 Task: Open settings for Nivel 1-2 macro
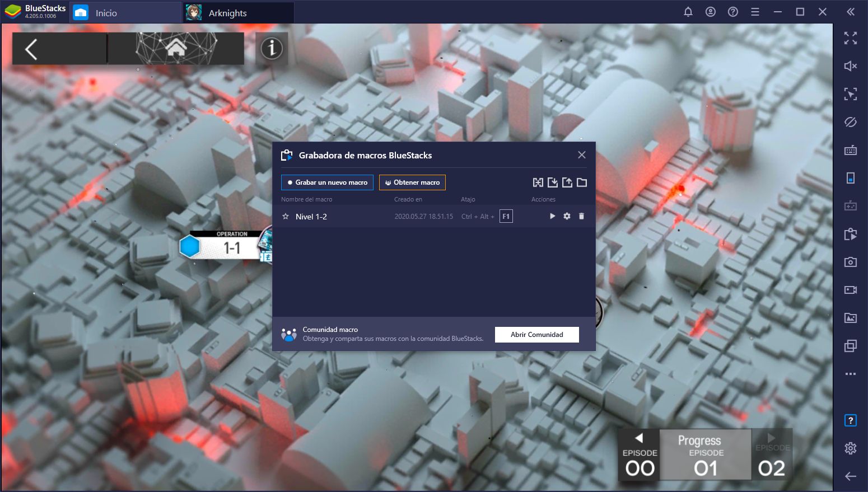click(x=567, y=216)
